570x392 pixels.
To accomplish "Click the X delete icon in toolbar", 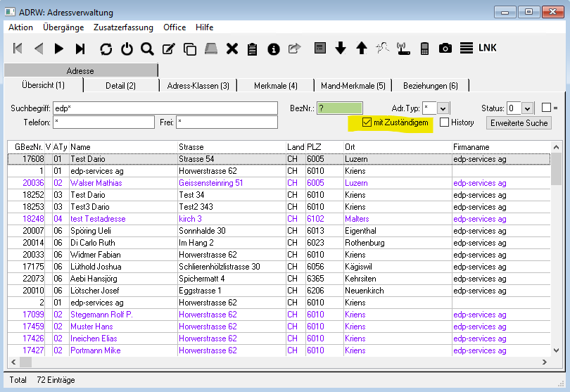I will (x=232, y=49).
